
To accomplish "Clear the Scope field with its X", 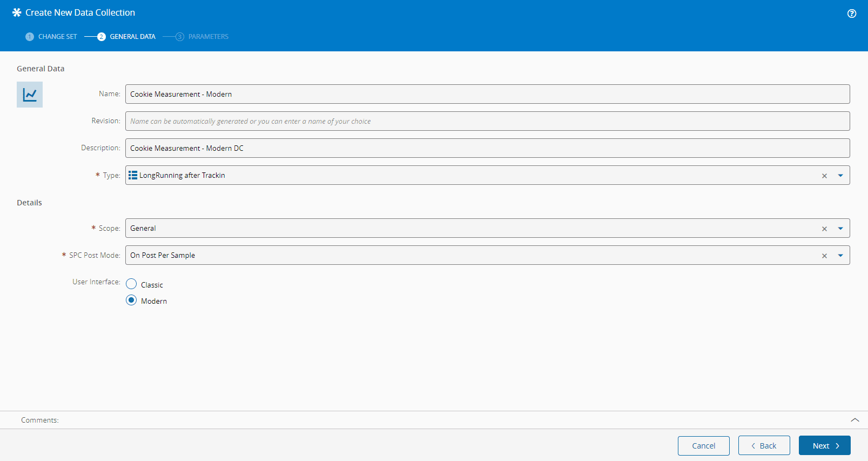I will [x=824, y=229].
